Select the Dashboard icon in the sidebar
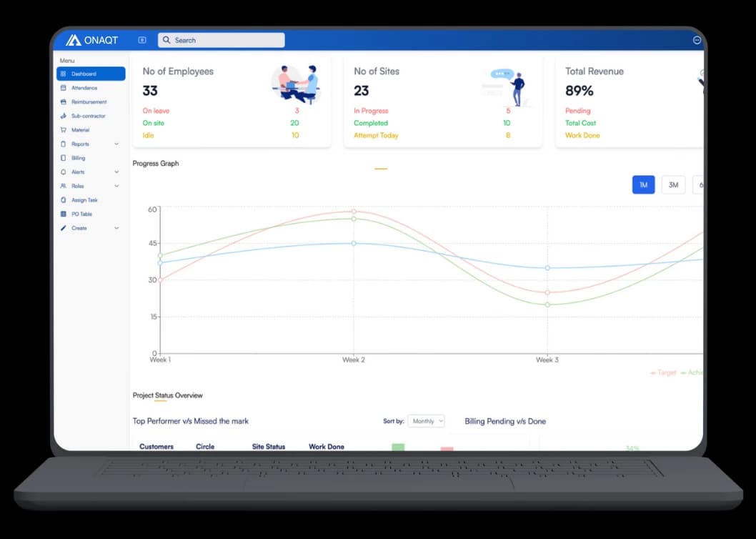This screenshot has width=756, height=539. click(x=65, y=74)
